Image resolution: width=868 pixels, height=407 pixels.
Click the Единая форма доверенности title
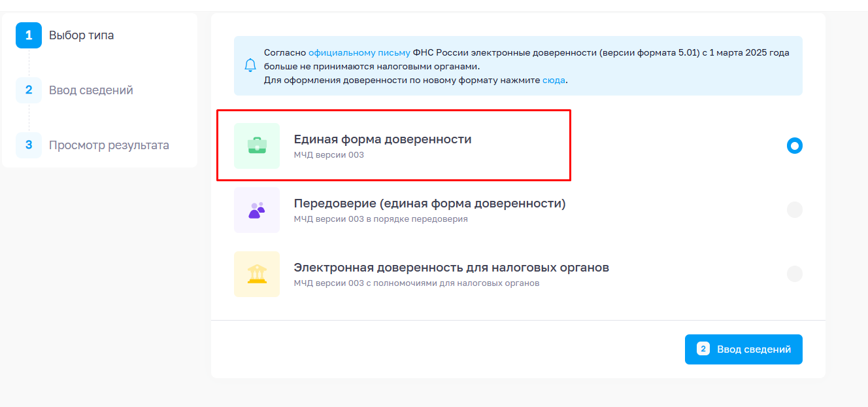(x=382, y=139)
